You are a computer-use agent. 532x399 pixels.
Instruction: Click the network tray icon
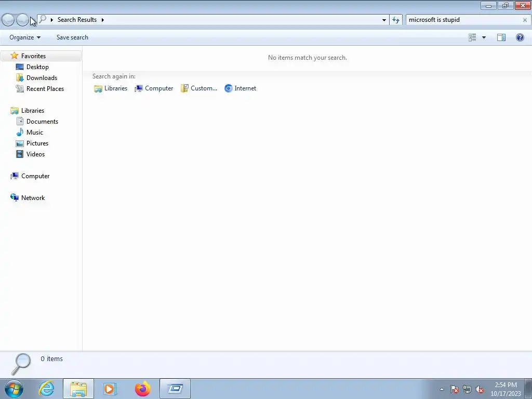coord(467,389)
